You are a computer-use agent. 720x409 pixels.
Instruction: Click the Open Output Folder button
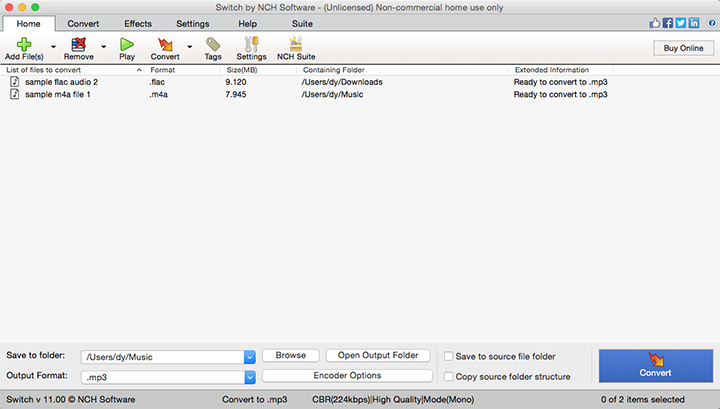click(378, 355)
